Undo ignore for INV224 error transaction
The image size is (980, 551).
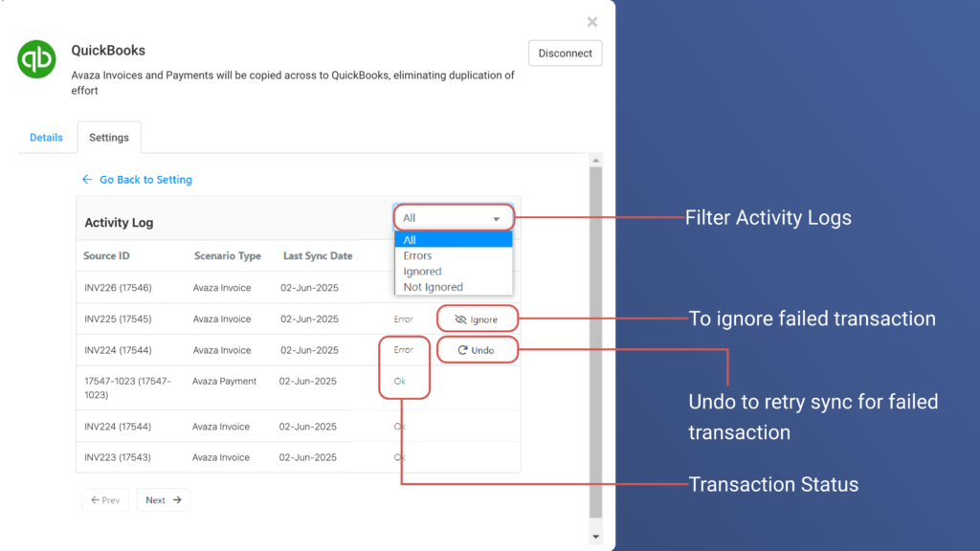click(477, 350)
